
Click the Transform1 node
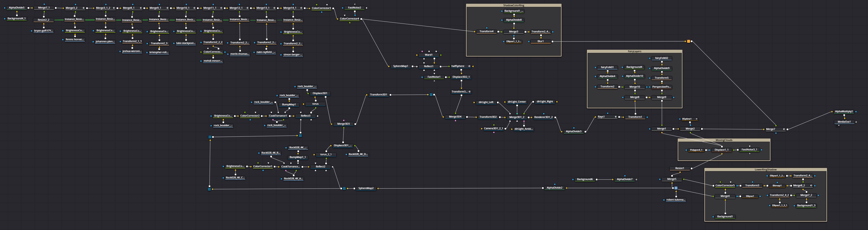pyautogui.click(x=635, y=117)
